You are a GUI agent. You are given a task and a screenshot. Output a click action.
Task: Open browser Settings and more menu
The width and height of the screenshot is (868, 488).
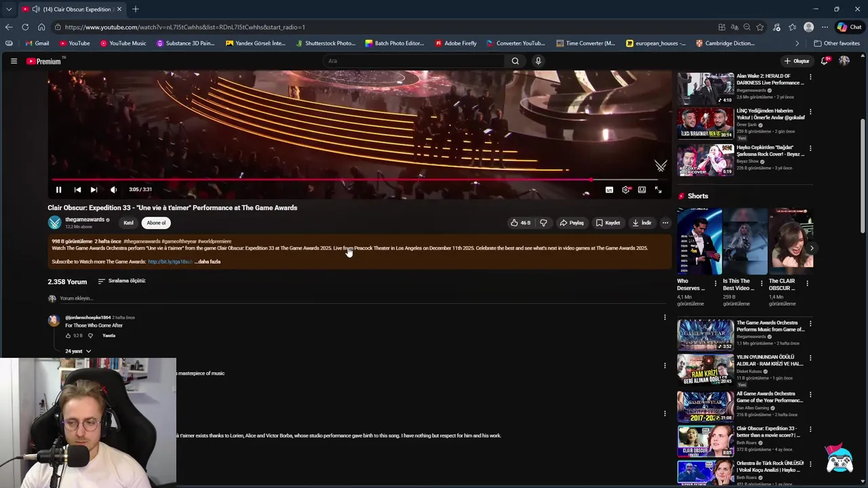825,27
